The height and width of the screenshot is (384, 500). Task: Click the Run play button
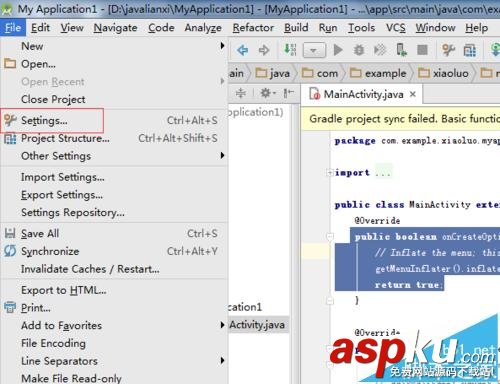(338, 50)
